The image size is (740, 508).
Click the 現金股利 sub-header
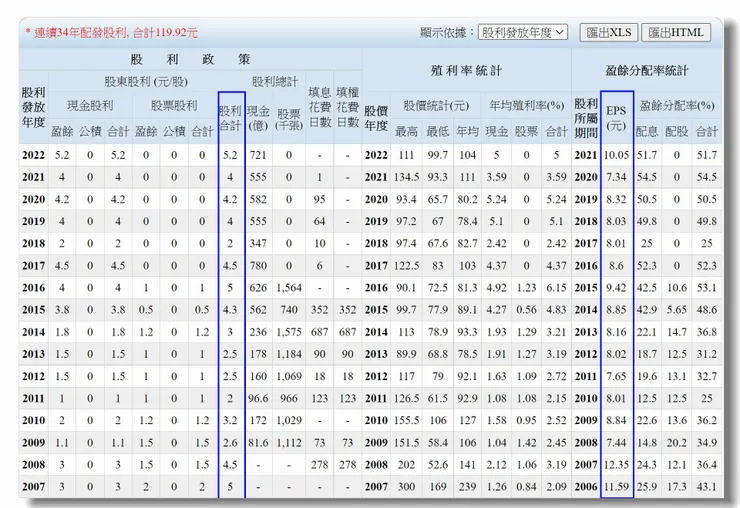click(90, 105)
